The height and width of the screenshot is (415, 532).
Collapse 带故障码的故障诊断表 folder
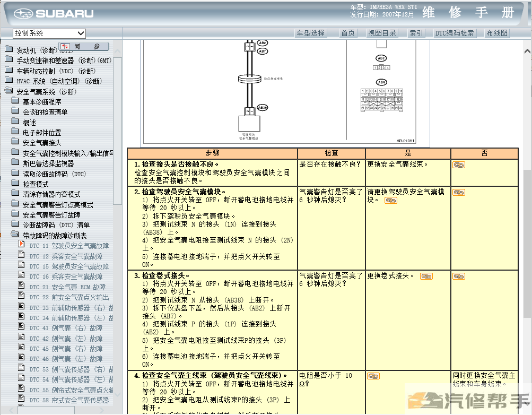tap(15, 235)
